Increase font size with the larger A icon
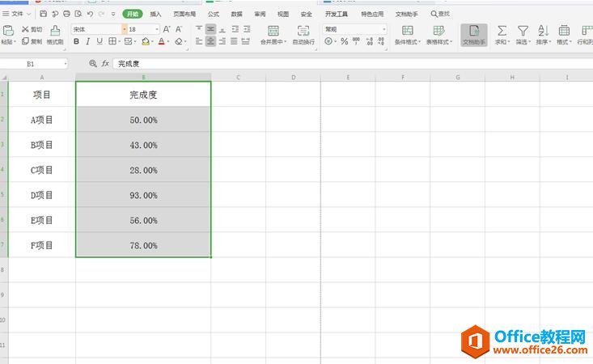This screenshot has height=364, width=593. (167, 29)
